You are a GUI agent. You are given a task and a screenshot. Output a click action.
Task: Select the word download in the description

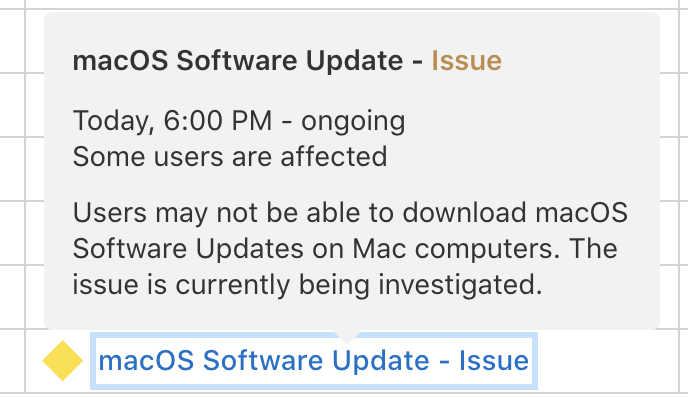coord(464,213)
